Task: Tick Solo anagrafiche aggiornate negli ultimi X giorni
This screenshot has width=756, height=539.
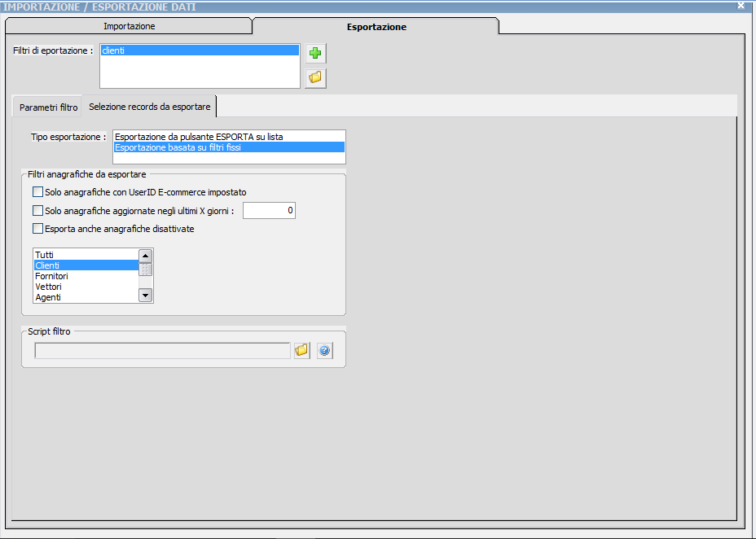Action: tap(37, 211)
